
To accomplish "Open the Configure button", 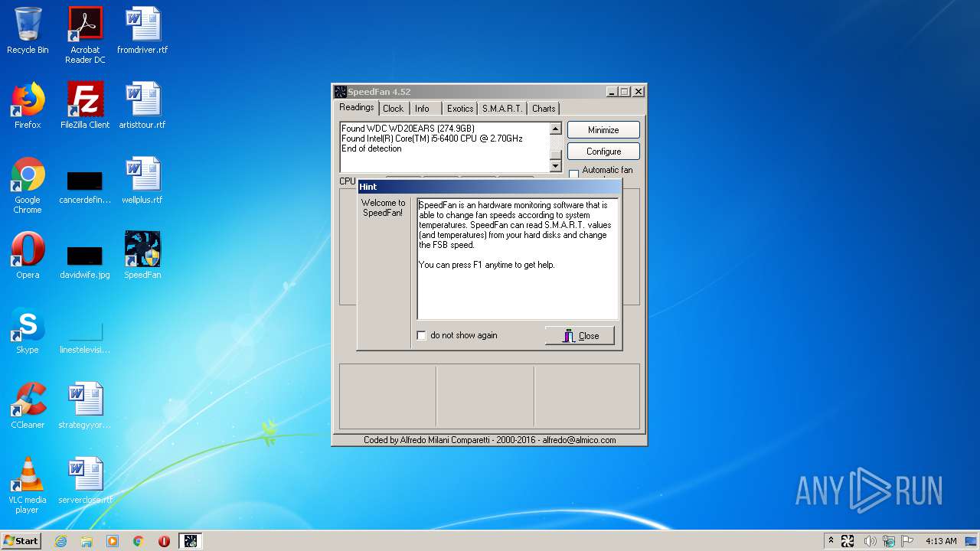I will coord(603,152).
